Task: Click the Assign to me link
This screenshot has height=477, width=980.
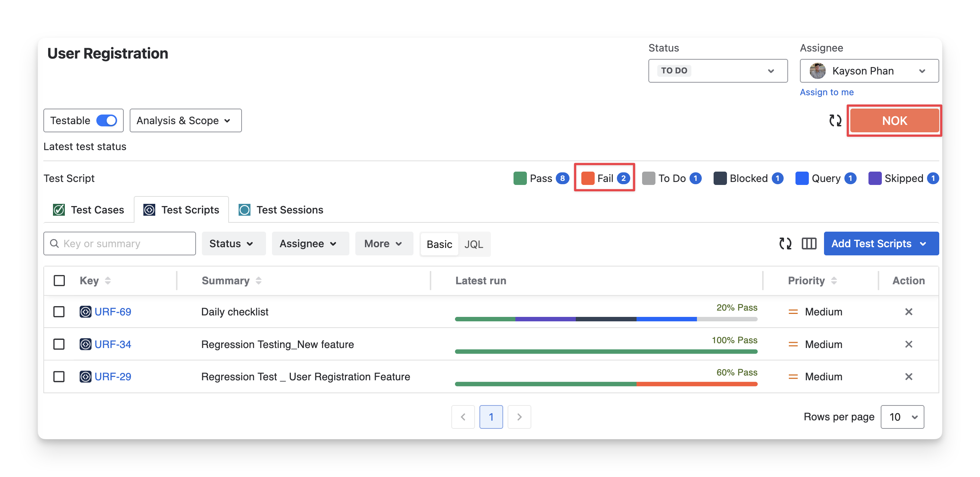Action: pos(826,92)
